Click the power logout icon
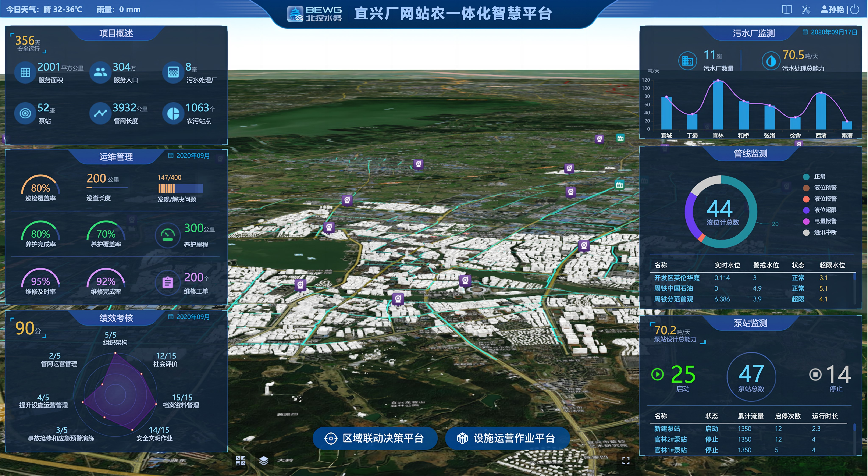The width and height of the screenshot is (868, 476). coord(855,10)
